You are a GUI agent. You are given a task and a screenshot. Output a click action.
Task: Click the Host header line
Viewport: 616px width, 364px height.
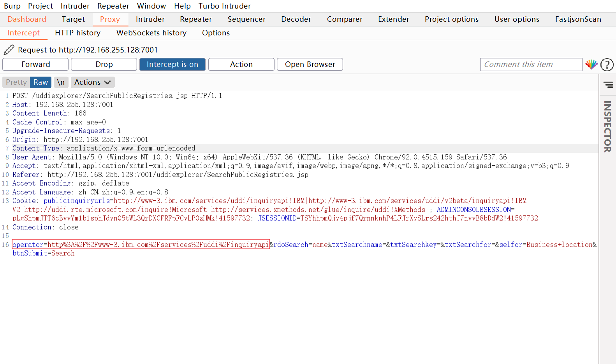tap(63, 105)
